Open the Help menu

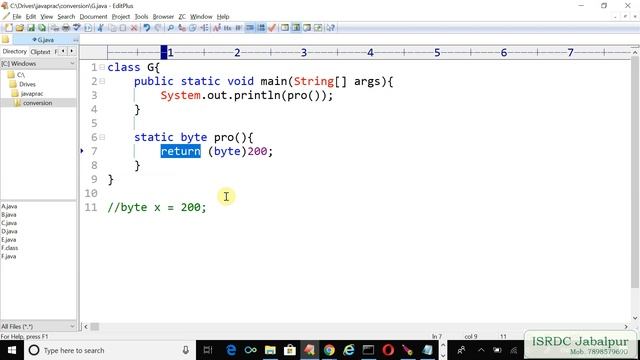tap(223, 17)
